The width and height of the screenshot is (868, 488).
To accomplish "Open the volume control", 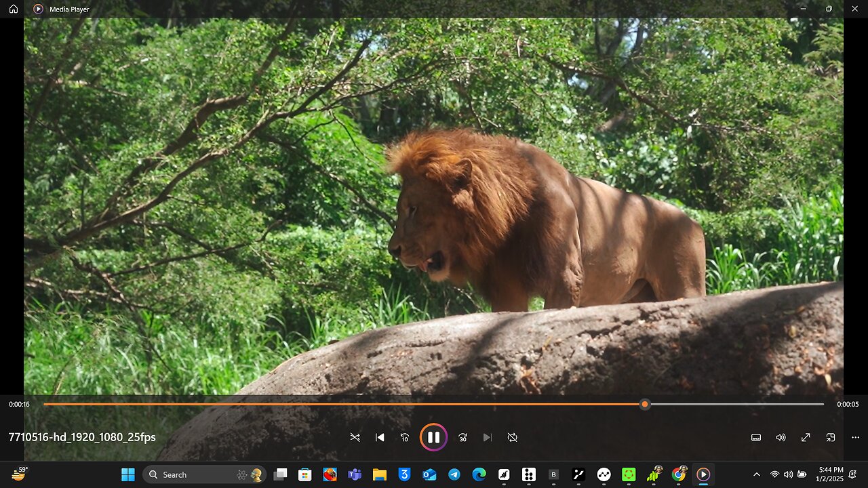I will (x=781, y=437).
